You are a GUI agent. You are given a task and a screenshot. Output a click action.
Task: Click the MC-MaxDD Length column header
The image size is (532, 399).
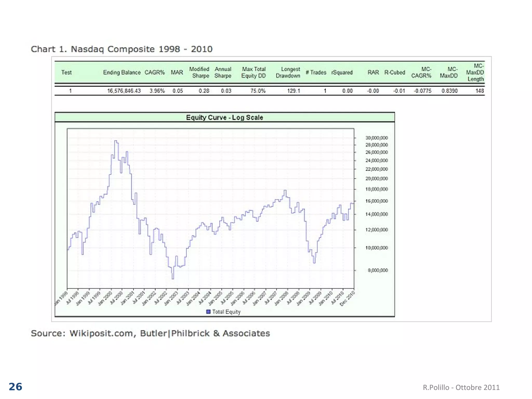pyautogui.click(x=475, y=73)
